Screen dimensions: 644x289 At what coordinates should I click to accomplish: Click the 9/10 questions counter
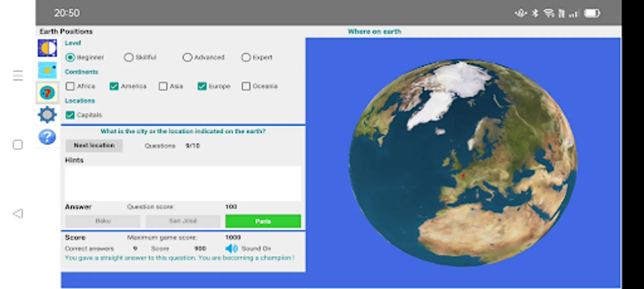(x=193, y=146)
